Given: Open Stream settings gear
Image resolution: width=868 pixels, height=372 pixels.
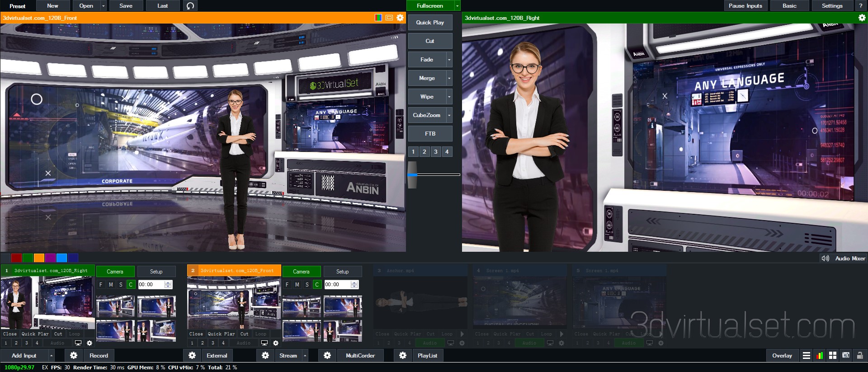Looking at the screenshot, I should click(265, 355).
